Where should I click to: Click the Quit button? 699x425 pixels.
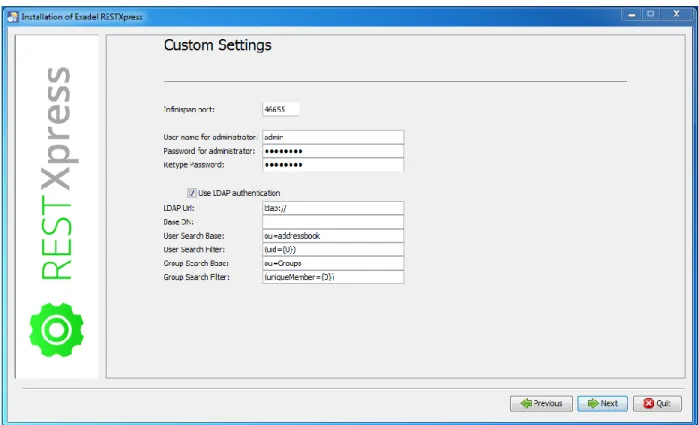coord(657,404)
